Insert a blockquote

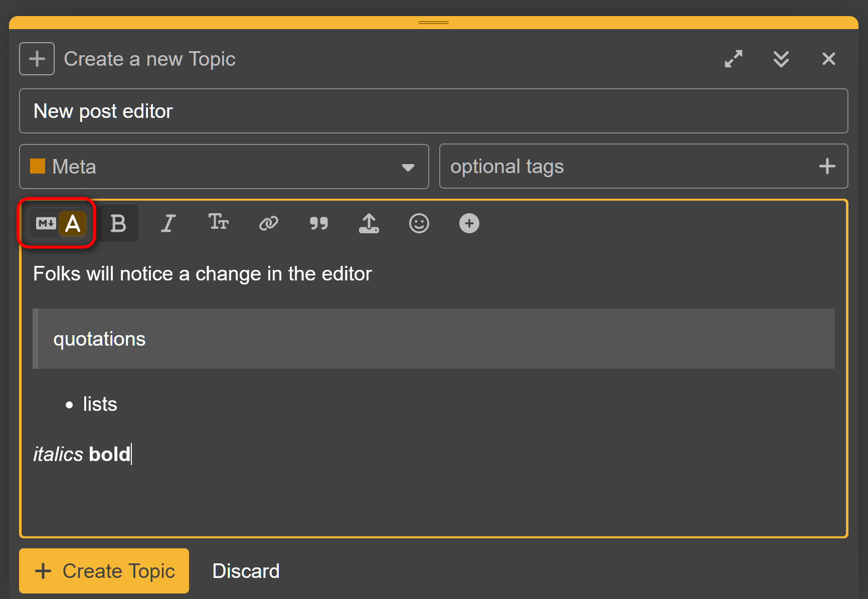[x=319, y=223]
